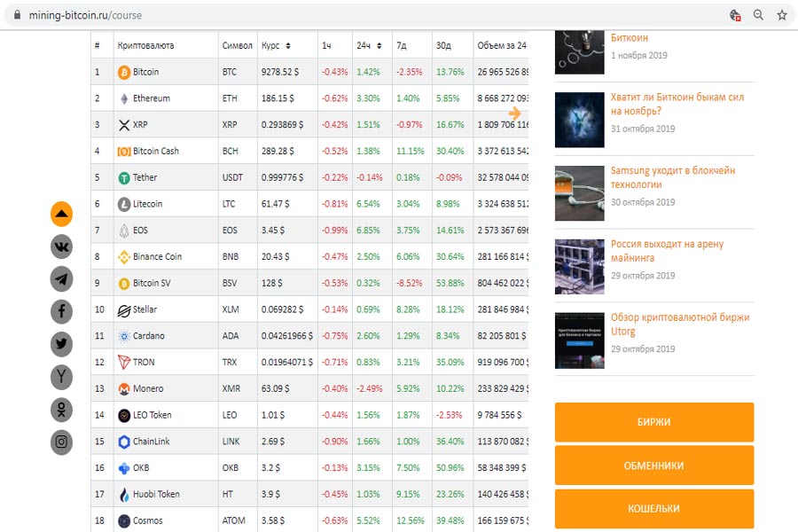Image resolution: width=798 pixels, height=532 pixels.
Task: Share the page on VK
Action: click(61, 246)
